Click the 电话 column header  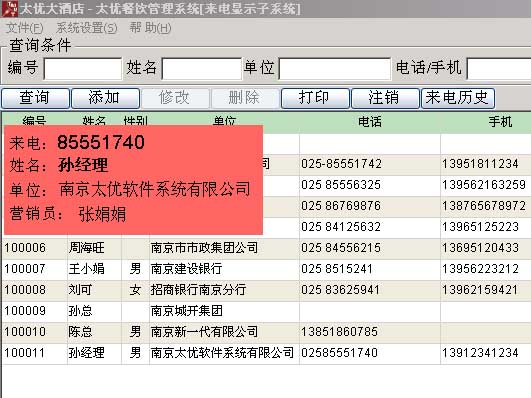point(370,122)
